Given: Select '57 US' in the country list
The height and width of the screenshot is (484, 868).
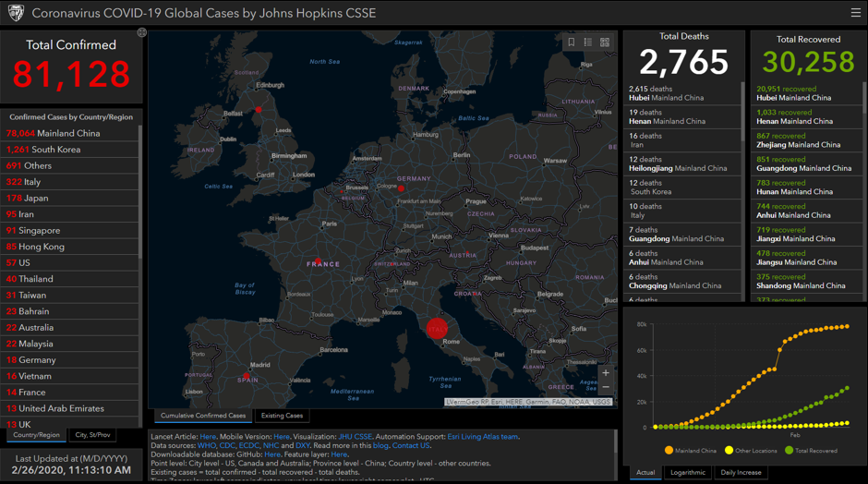Looking at the screenshot, I should (x=69, y=262).
